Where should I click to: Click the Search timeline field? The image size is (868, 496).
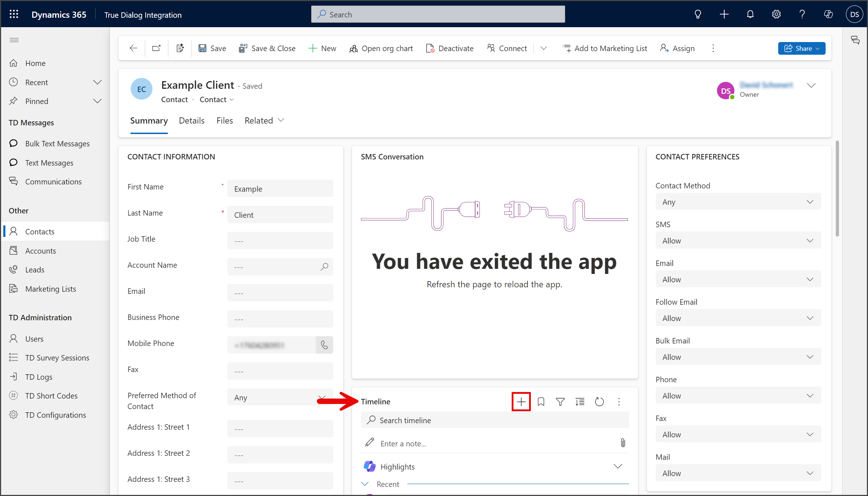495,420
